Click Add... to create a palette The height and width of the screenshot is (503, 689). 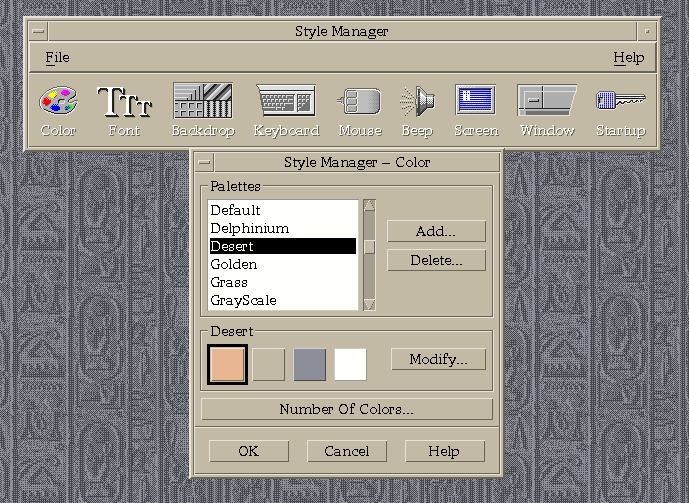(435, 231)
